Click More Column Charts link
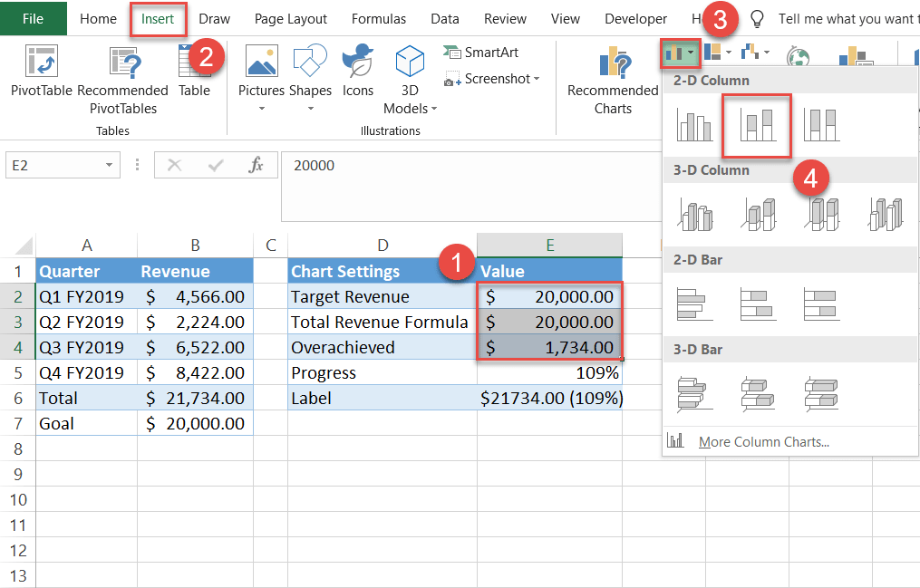The height and width of the screenshot is (588, 920). point(763,442)
